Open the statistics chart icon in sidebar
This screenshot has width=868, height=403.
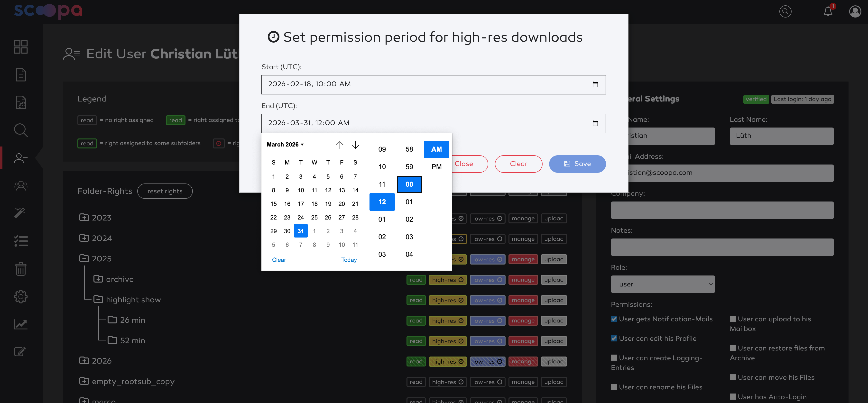20,324
